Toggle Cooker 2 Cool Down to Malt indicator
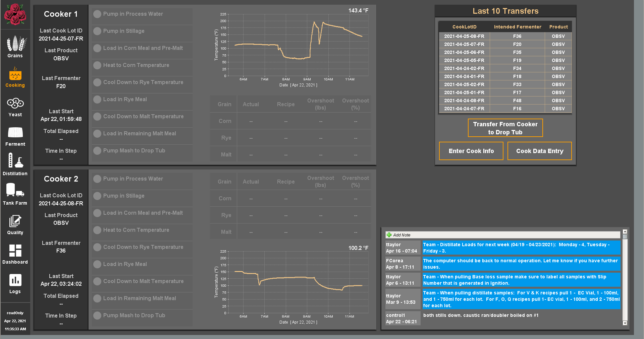644x339 pixels. coord(97,281)
